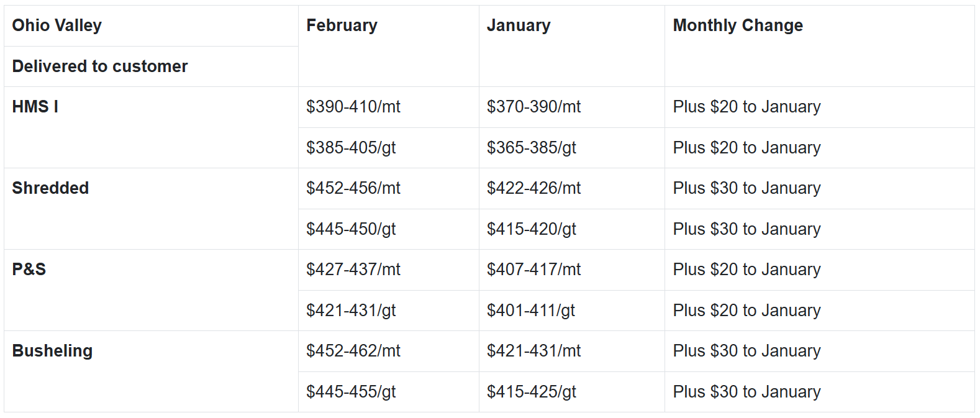Viewport: 980px width, 418px height.
Task: Click the $401-411/gt January price
Action: point(531,311)
